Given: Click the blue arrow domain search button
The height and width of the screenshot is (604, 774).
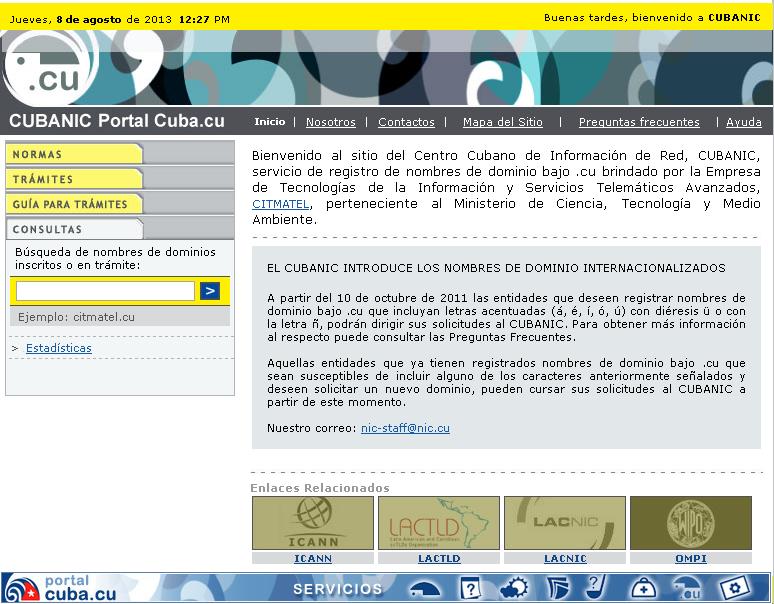Looking at the screenshot, I should coord(209,291).
